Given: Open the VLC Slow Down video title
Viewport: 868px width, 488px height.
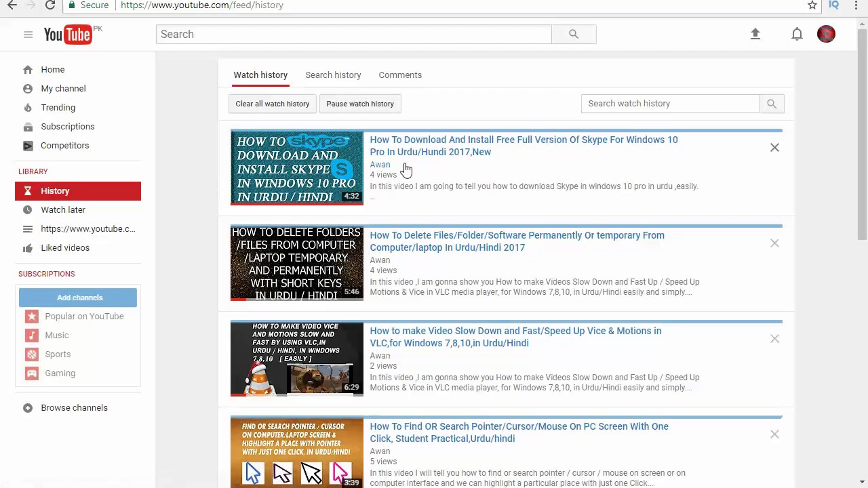Looking at the screenshot, I should [x=515, y=337].
